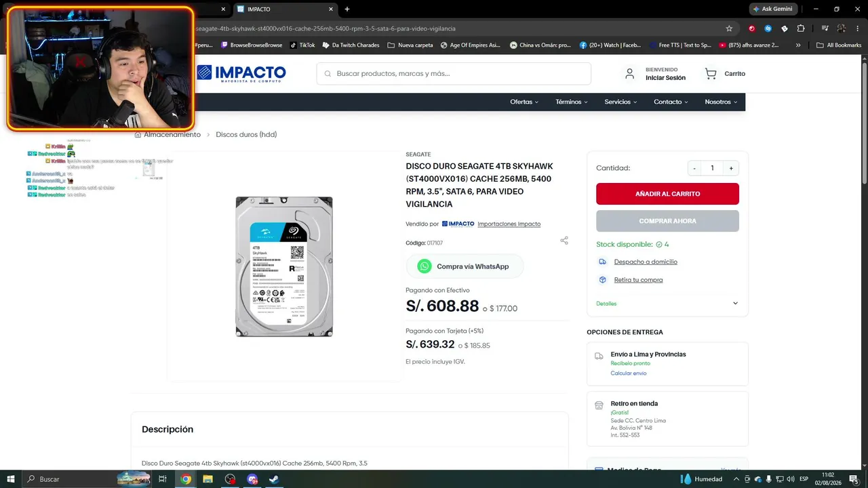Open the BrowseBrowseBrowse bookmark

coord(252,45)
